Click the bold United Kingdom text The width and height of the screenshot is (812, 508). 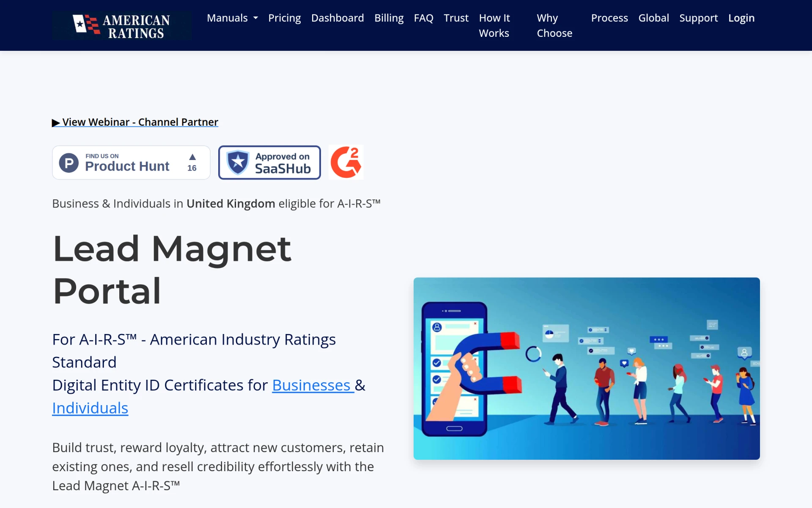[231, 204]
